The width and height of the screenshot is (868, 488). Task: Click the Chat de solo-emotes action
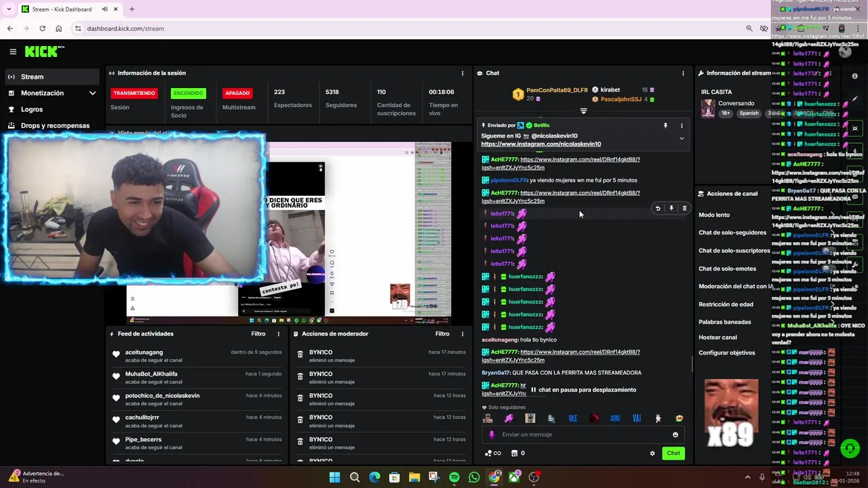coord(727,268)
